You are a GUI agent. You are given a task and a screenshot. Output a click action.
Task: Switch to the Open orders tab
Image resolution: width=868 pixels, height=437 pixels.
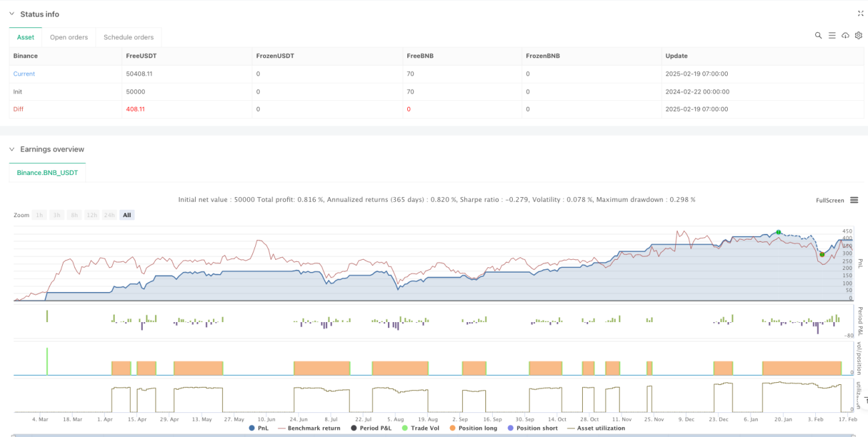point(69,37)
